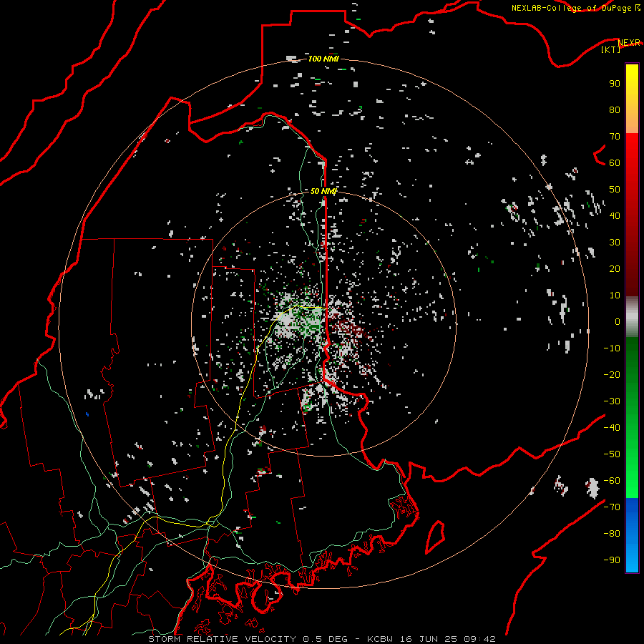
Task: Click the -60 value on the velocity scale
Action: pos(612,481)
